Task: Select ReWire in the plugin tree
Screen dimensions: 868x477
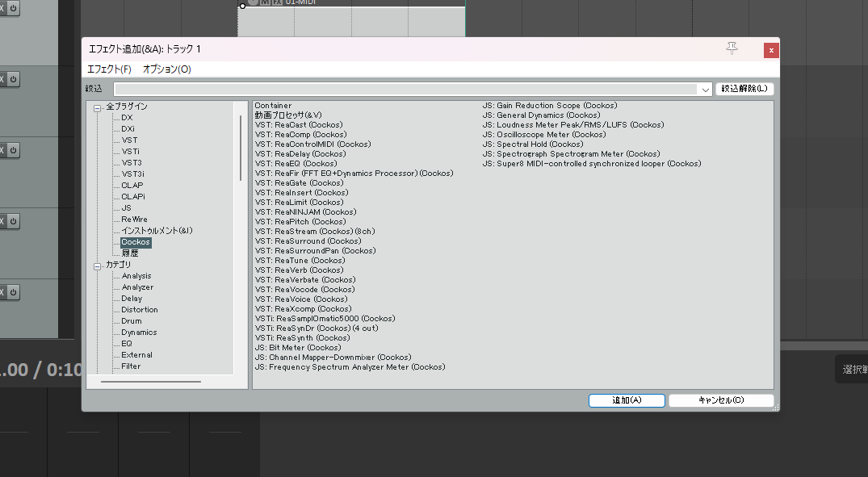Action: pyautogui.click(x=135, y=220)
